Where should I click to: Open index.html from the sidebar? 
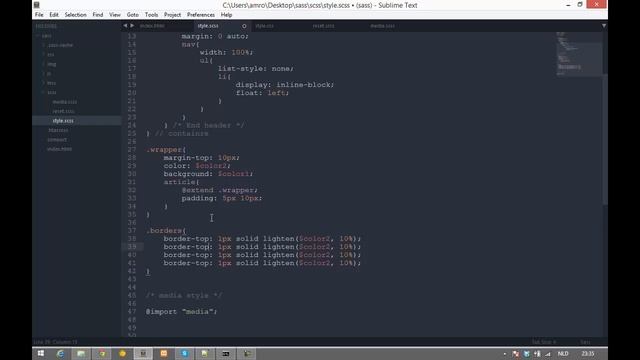point(59,149)
